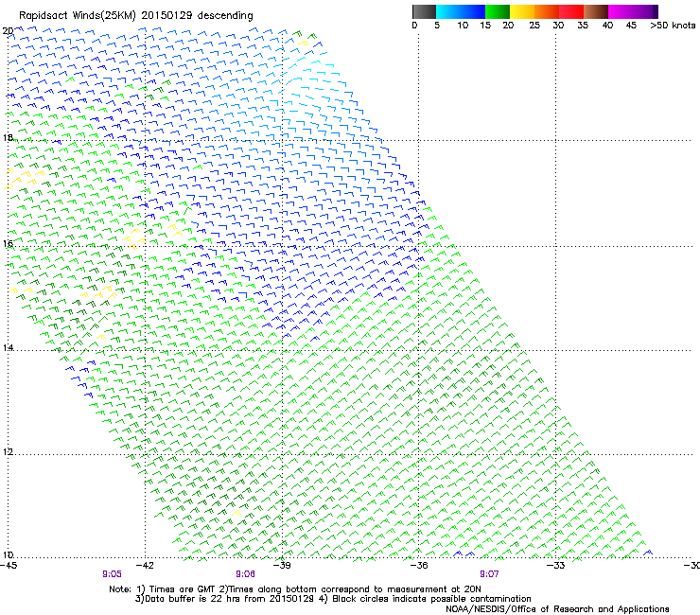Screen dimensions: 700x615
Task: Click the brown 35-40 knots color band
Action: [x=596, y=11]
